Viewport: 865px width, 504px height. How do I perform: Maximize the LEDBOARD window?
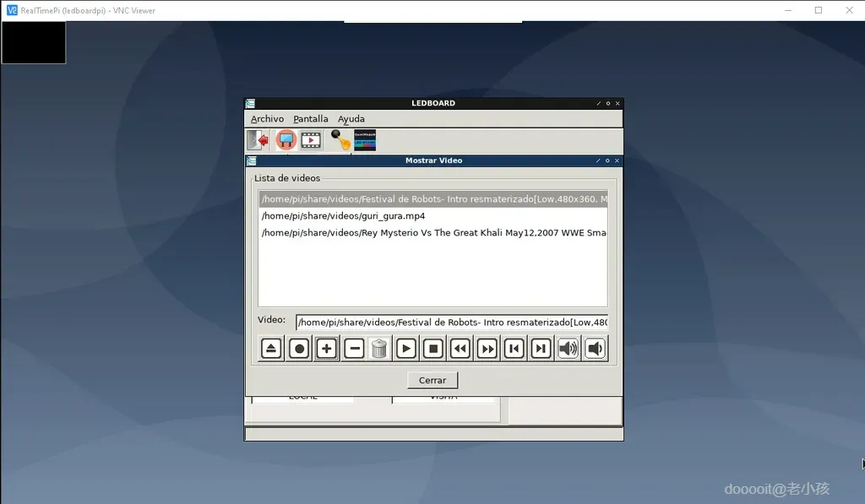608,103
